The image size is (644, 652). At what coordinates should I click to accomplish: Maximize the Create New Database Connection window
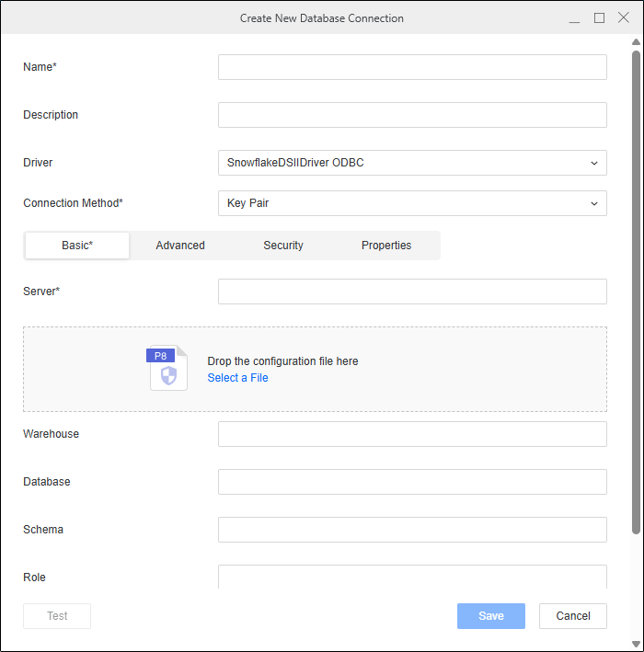(x=599, y=17)
